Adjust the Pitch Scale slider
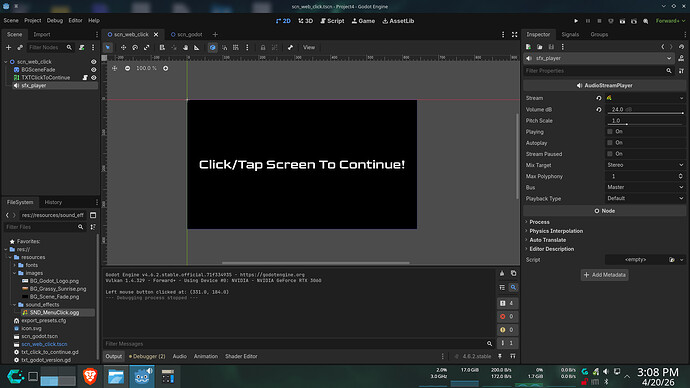The image size is (690, 388). pyautogui.click(x=646, y=124)
